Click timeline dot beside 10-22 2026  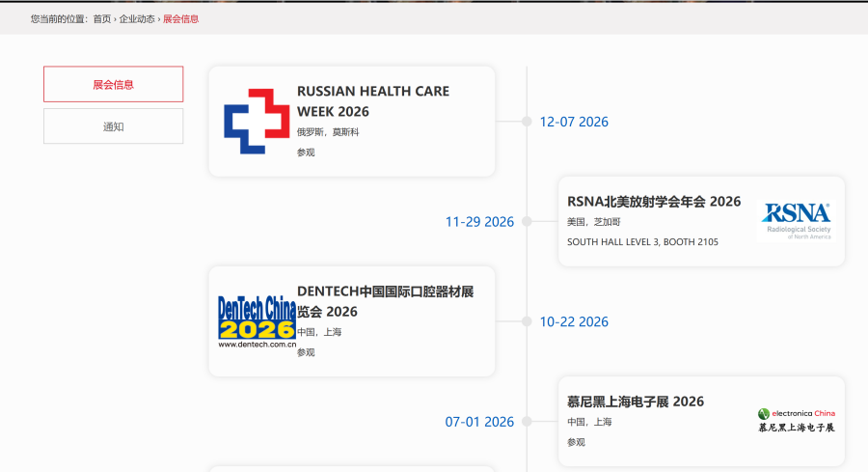527,321
